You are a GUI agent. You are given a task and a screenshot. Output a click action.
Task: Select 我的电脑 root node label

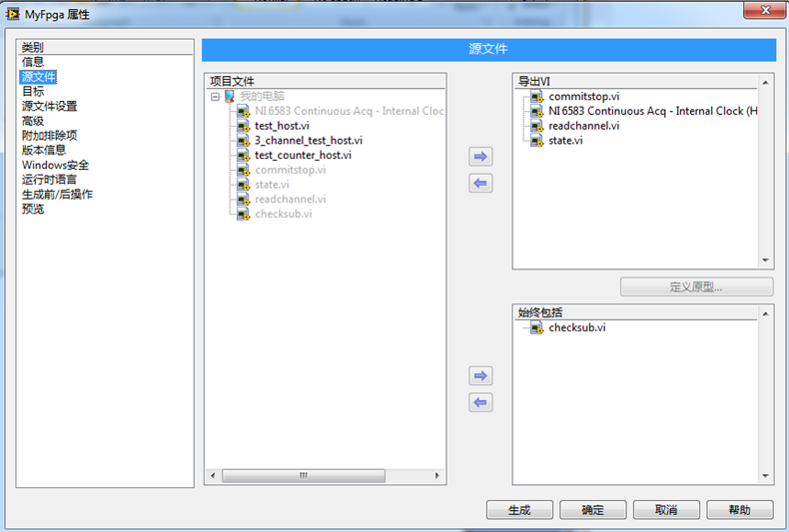(x=262, y=96)
